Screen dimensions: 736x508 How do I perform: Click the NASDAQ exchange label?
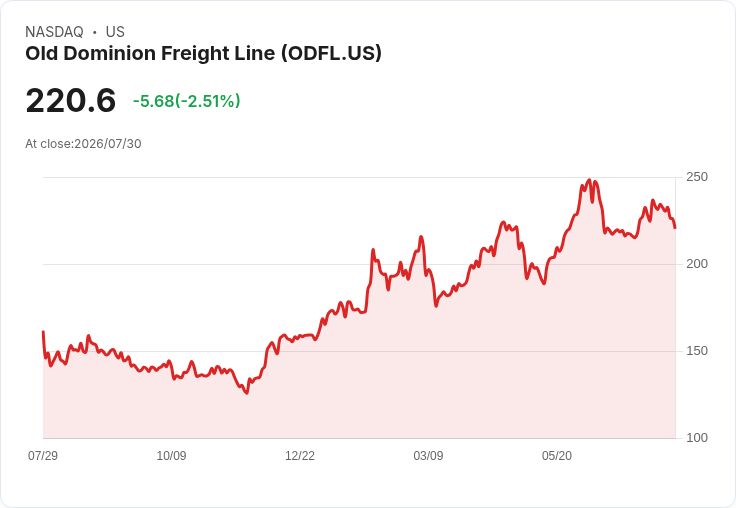(x=54, y=32)
